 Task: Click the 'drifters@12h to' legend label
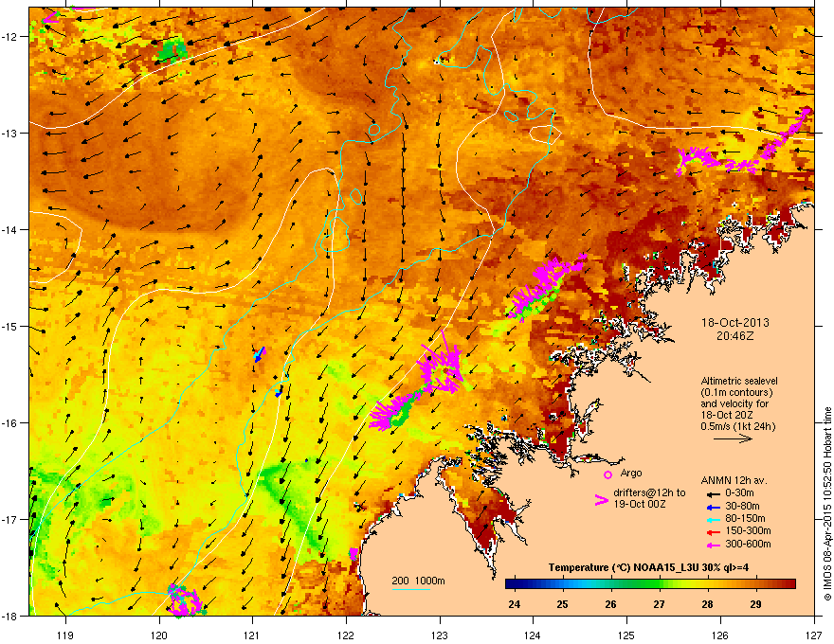(649, 493)
